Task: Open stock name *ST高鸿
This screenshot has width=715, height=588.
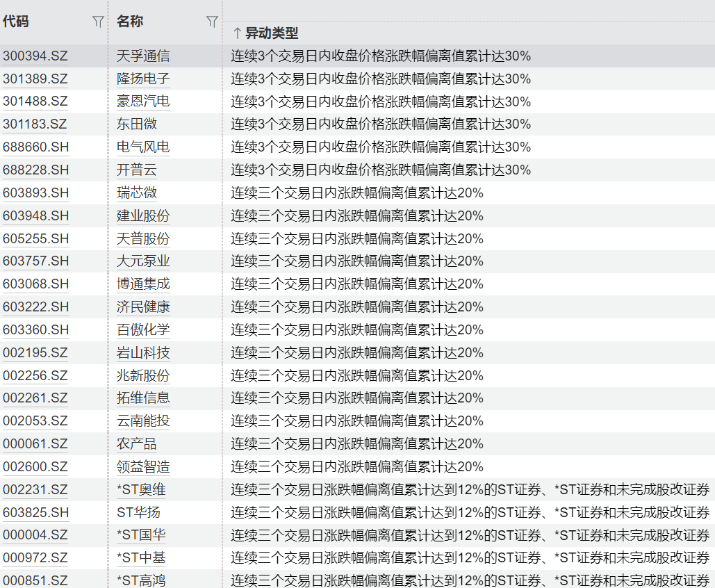Action: point(141,580)
